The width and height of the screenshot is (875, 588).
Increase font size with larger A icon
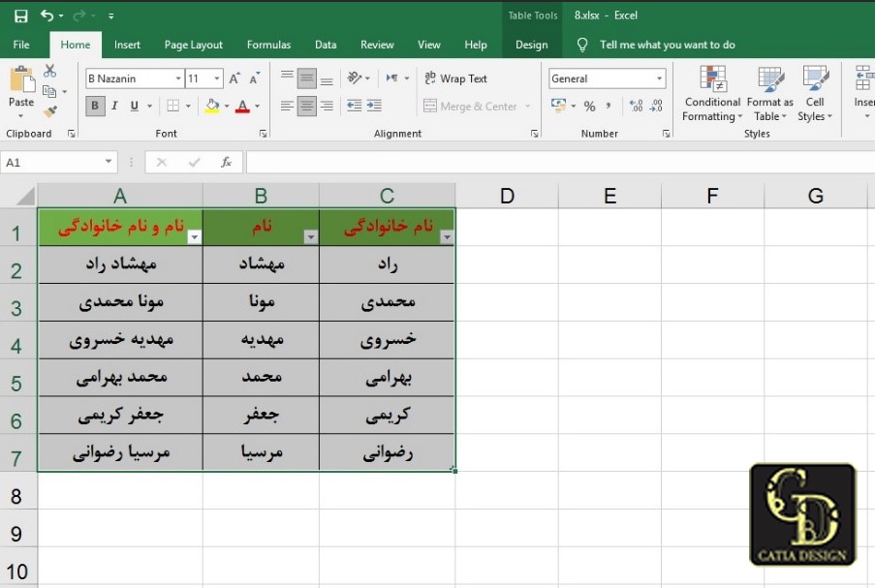coord(234,78)
